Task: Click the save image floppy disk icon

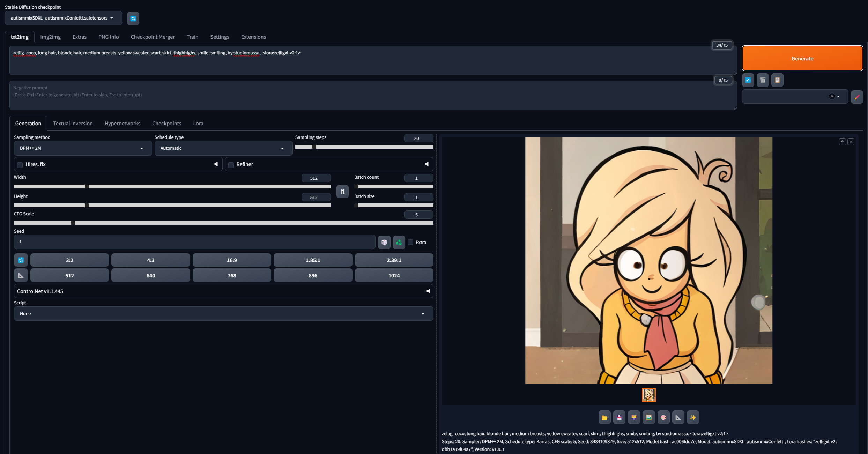Action: pos(619,417)
